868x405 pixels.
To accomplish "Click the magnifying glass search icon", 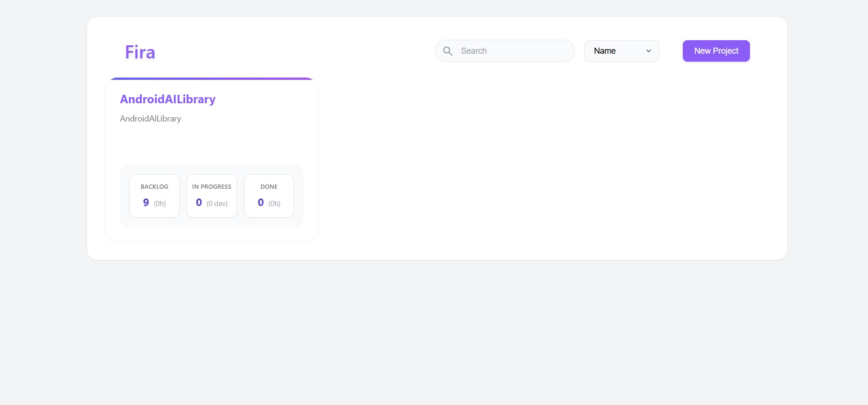I will tap(448, 51).
